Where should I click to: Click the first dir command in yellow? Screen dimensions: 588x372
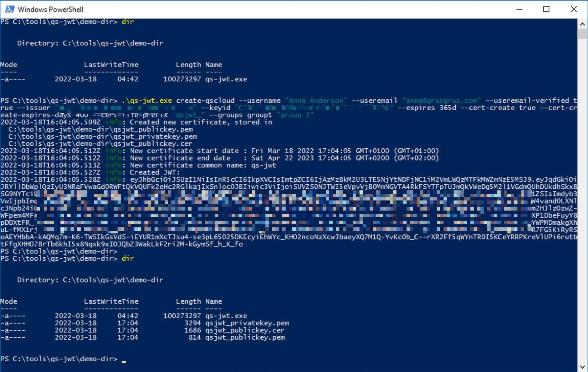pos(128,21)
